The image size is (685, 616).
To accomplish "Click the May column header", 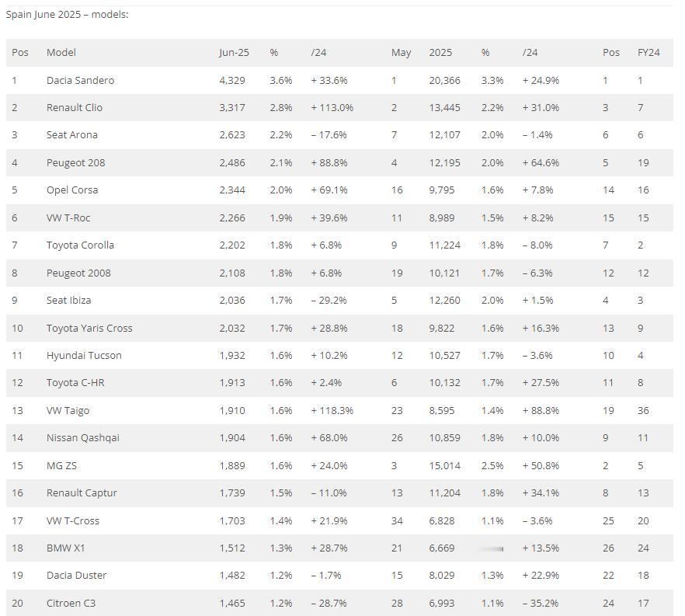I will tap(401, 52).
